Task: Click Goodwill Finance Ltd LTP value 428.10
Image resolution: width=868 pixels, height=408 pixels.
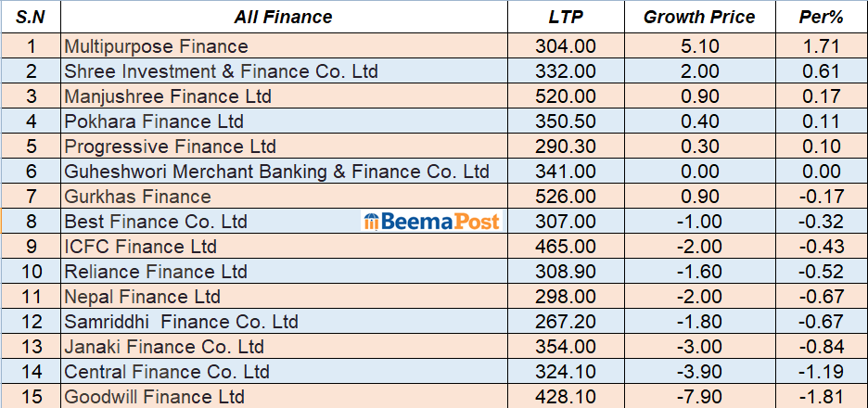Action: click(565, 397)
